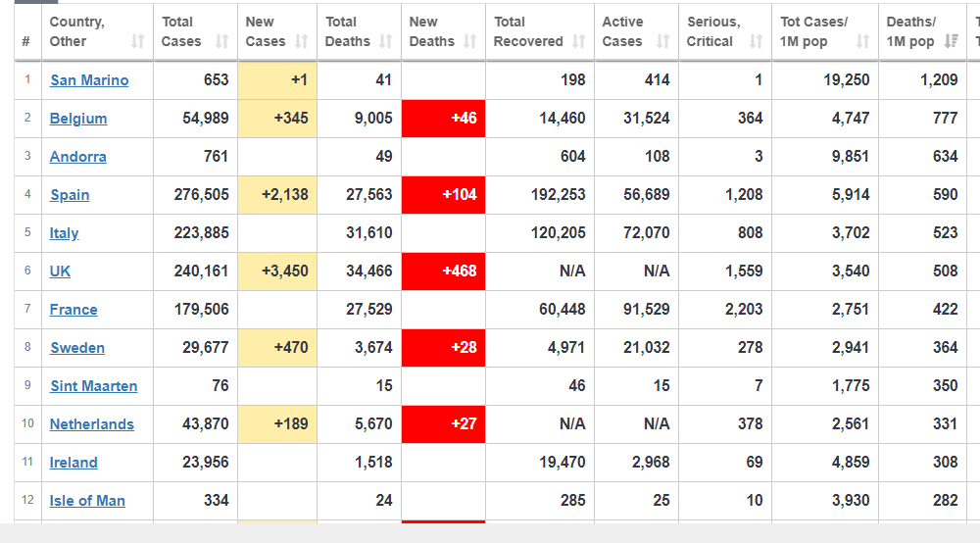Open the Sint Maarten link
The height and width of the screenshot is (543, 980).
click(x=94, y=386)
